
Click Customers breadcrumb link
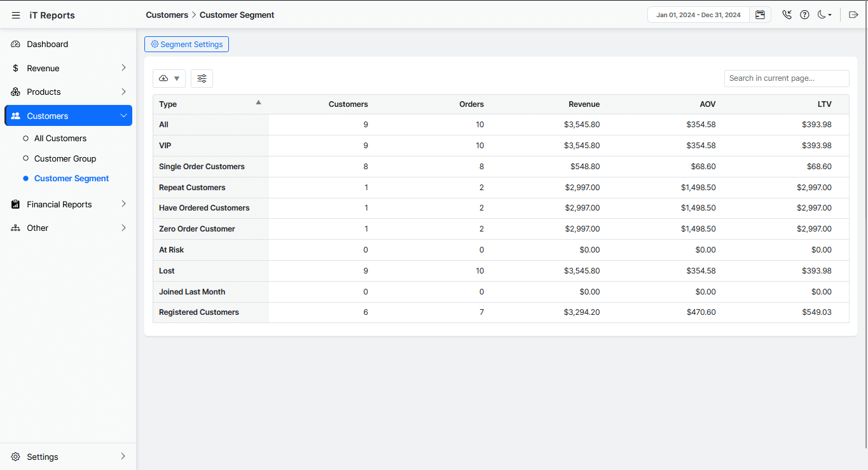coord(167,15)
